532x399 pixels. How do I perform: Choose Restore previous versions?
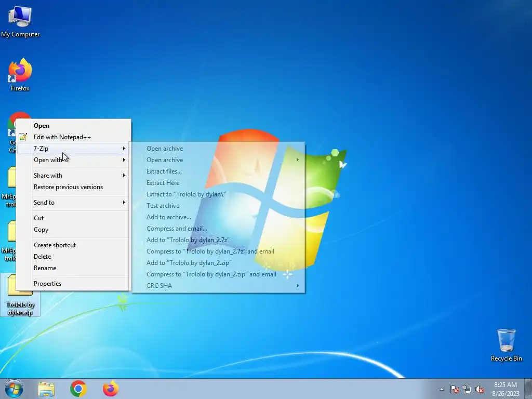pyautogui.click(x=73, y=187)
